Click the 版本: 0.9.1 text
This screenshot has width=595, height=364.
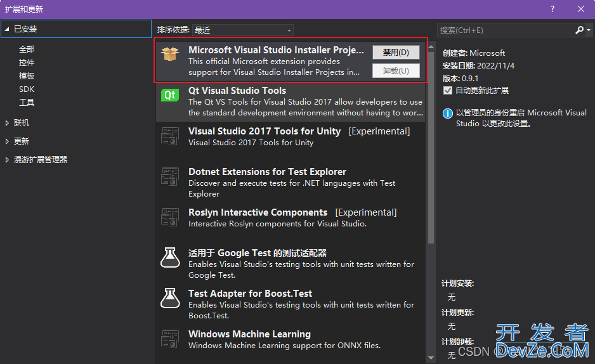461,79
